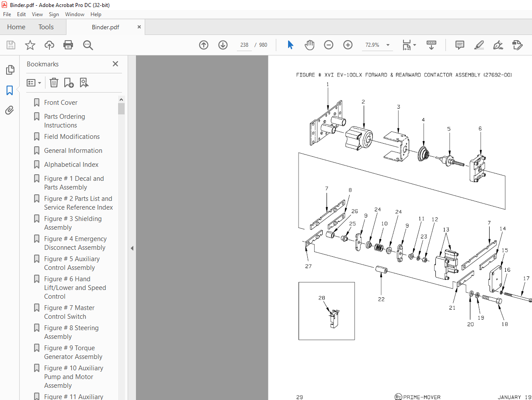
Task: Add document to starred favorites
Action: (x=30, y=45)
